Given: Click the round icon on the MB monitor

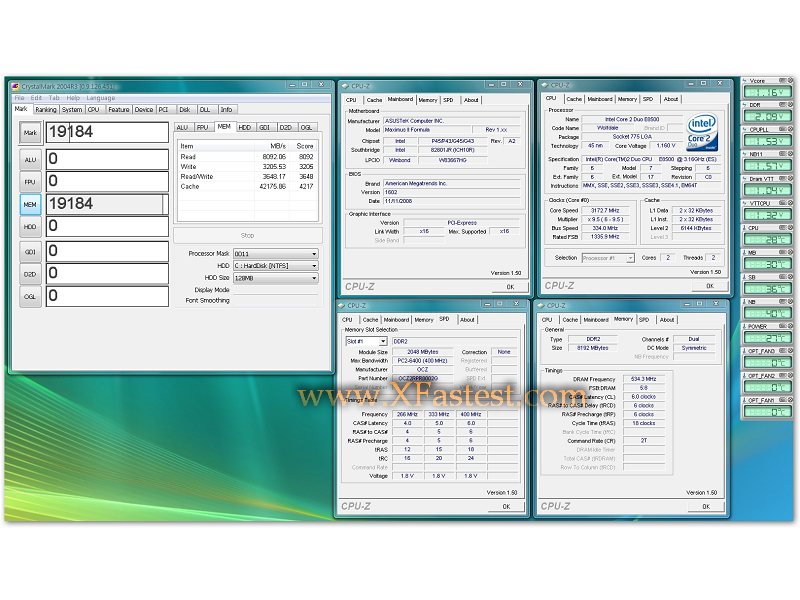Looking at the screenshot, I should (790, 253).
